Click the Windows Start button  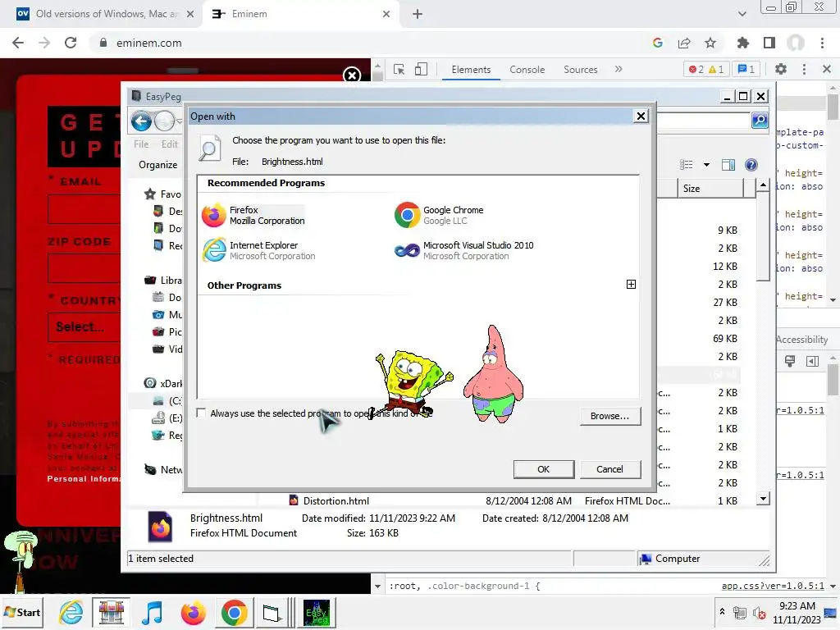tap(22, 612)
